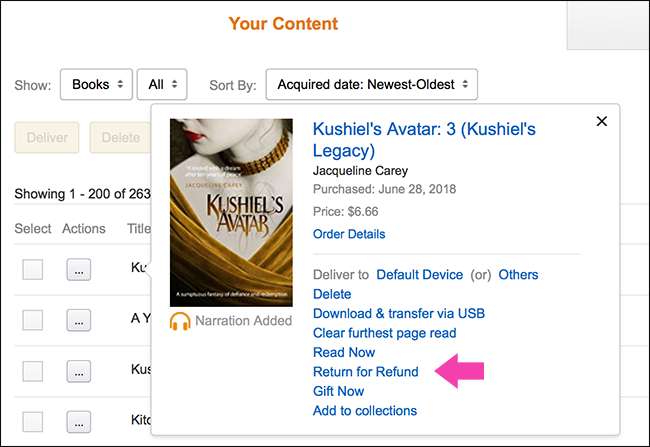Select the first book's checkbox
This screenshot has width=650, height=447.
click(33, 268)
